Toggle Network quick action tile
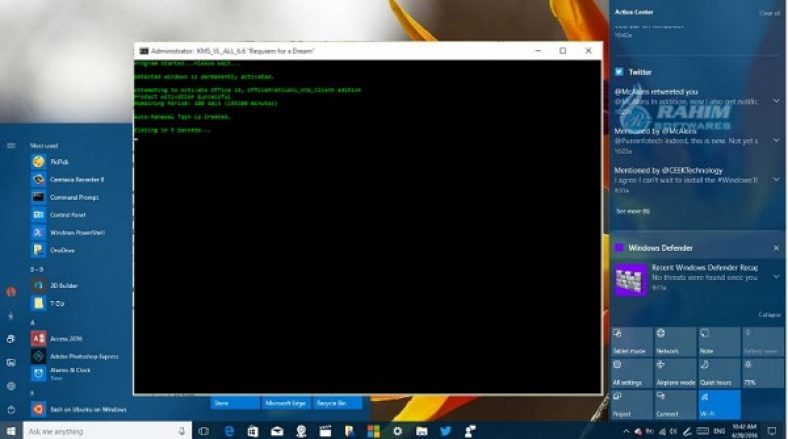The image size is (788, 439). pos(675,341)
